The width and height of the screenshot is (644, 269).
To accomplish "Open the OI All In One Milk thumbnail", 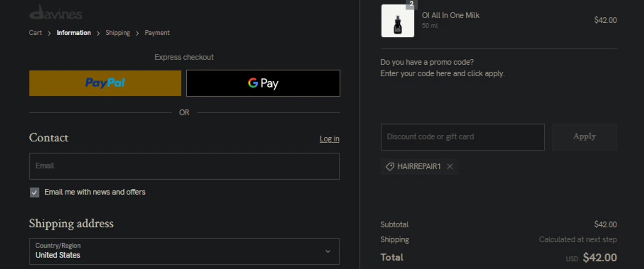I will pyautogui.click(x=398, y=21).
